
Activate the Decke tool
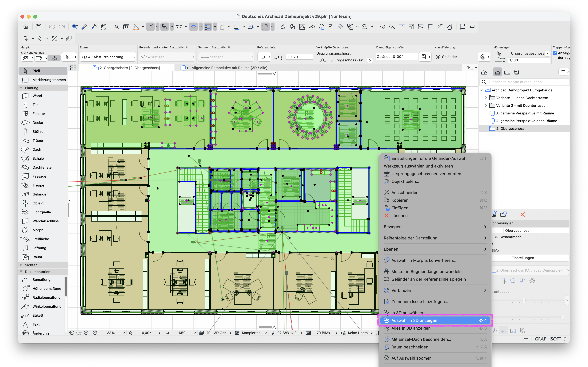43,123
